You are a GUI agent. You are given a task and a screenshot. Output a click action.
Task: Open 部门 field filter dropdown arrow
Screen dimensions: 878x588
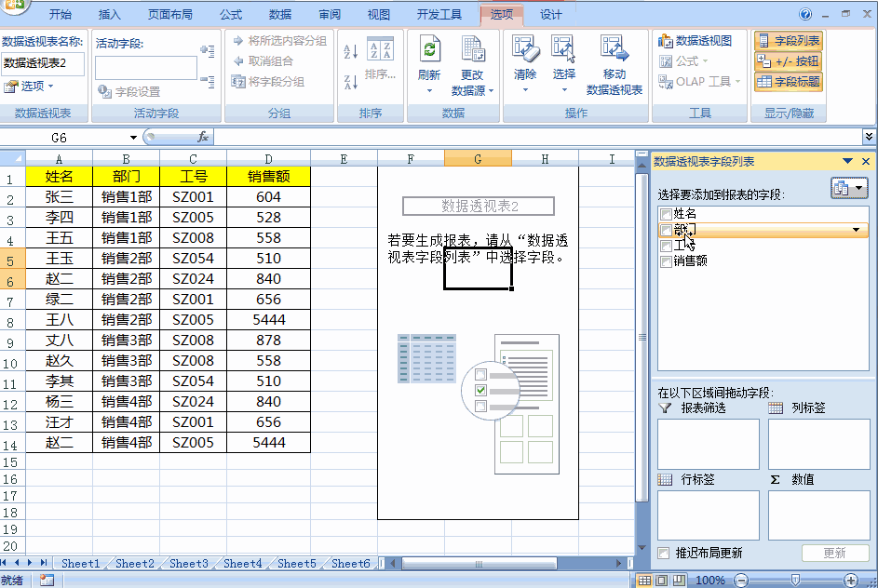856,230
